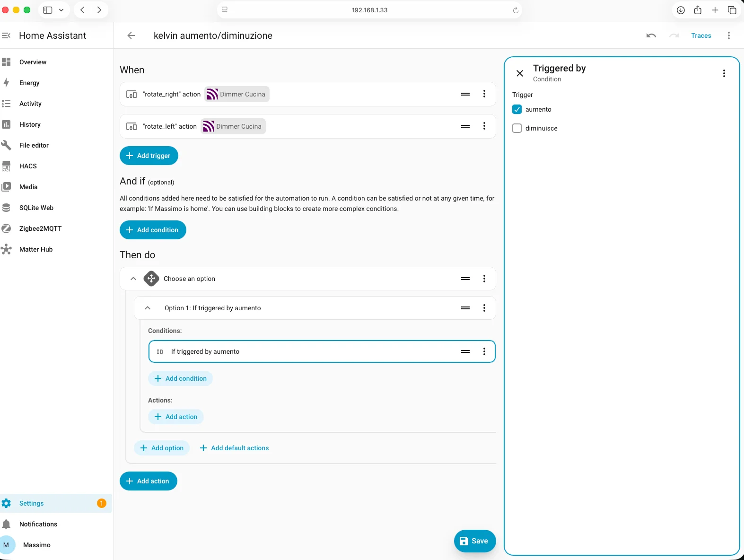The width and height of the screenshot is (744, 560).
Task: Check the diminuisce trigger checkbox
Action: coord(517,128)
